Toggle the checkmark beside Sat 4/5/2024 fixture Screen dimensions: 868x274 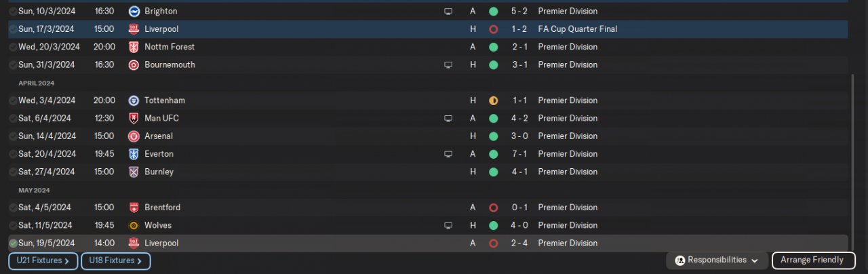(x=13, y=208)
